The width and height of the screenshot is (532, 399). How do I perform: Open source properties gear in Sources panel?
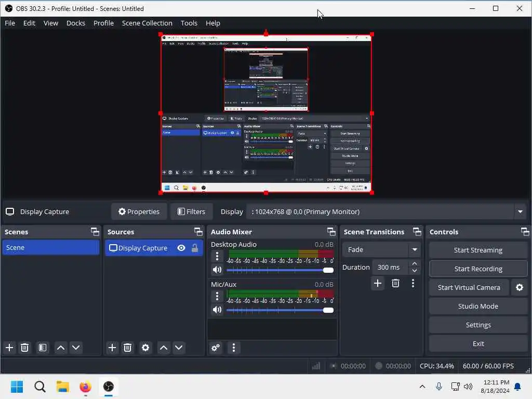point(145,348)
